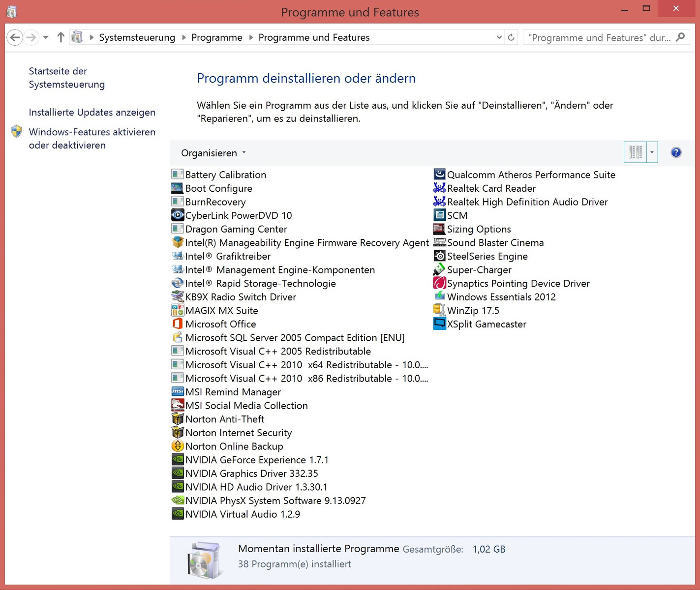Image resolution: width=700 pixels, height=590 pixels.
Task: Select Norton Internet Security entry
Action: point(232,433)
